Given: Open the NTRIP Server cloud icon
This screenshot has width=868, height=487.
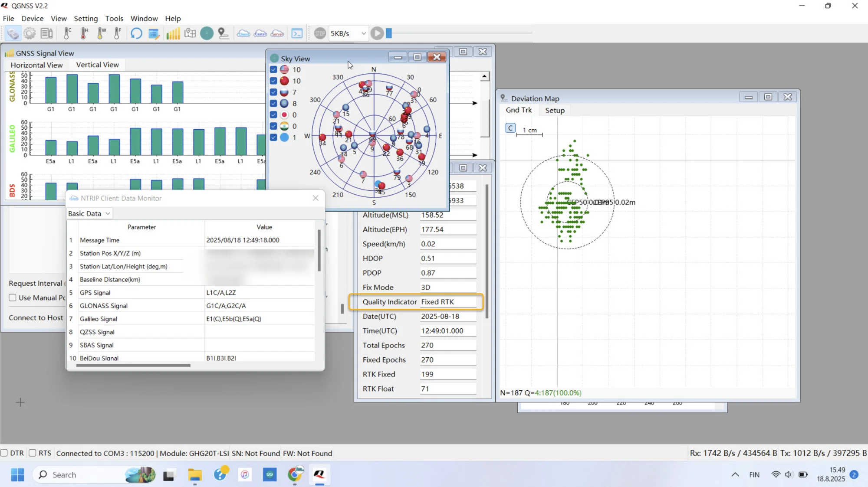Looking at the screenshot, I should pyautogui.click(x=277, y=33).
